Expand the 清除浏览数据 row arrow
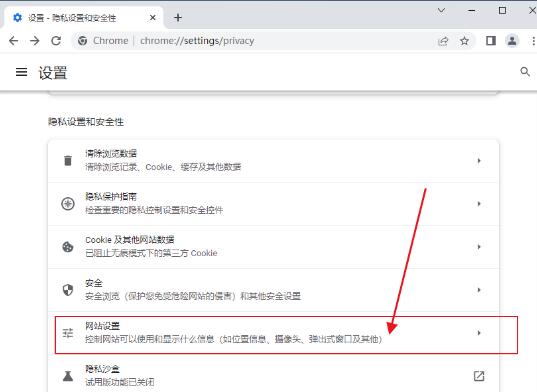The width and height of the screenshot is (537, 392). click(x=479, y=161)
